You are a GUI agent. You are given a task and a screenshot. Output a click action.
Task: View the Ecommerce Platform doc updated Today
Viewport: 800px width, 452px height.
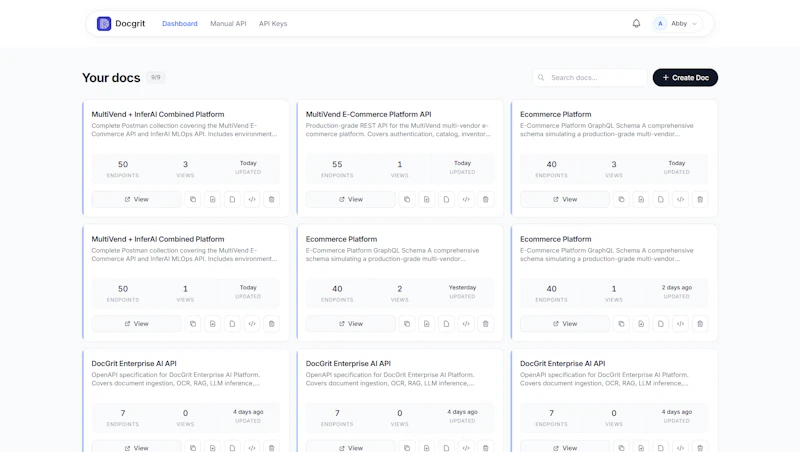point(565,199)
